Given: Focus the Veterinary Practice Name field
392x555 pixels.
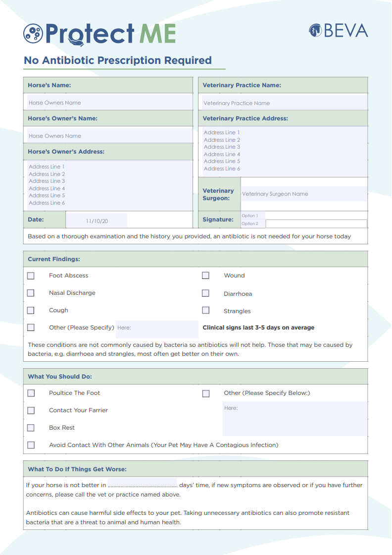Looking at the screenshot, I should [x=284, y=103].
